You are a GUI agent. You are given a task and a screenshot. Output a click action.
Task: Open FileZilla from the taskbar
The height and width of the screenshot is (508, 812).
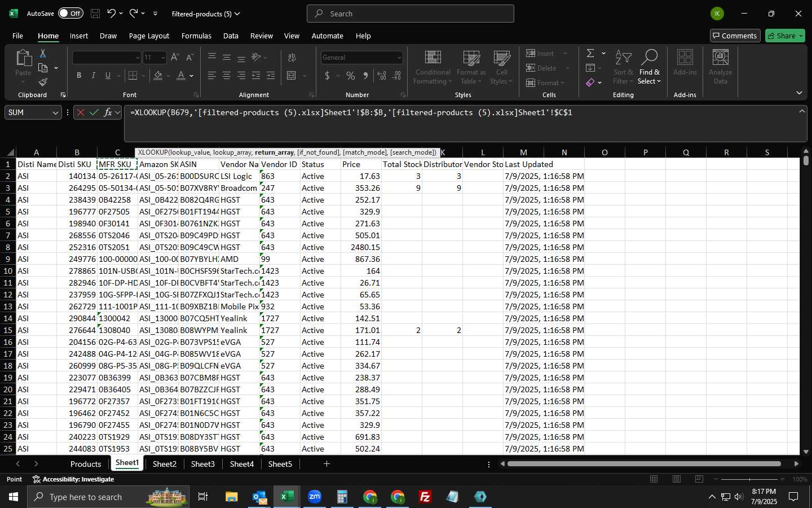click(425, 497)
